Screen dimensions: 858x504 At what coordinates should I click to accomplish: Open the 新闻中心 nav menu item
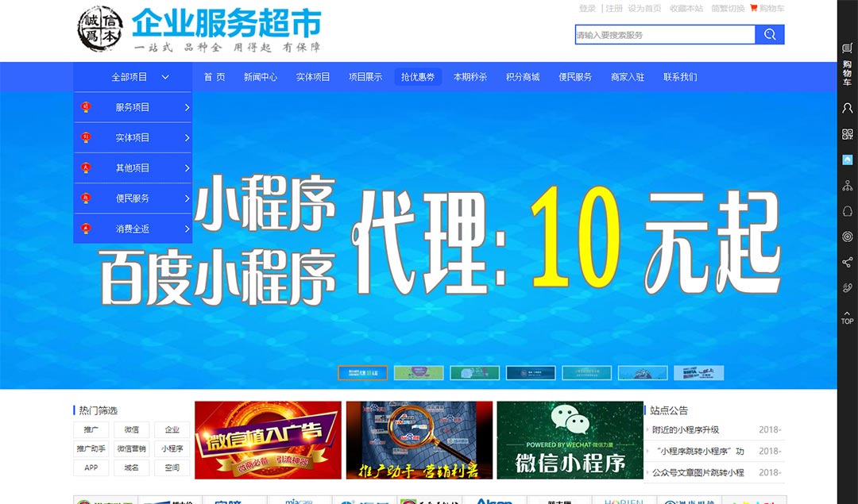pyautogui.click(x=260, y=77)
